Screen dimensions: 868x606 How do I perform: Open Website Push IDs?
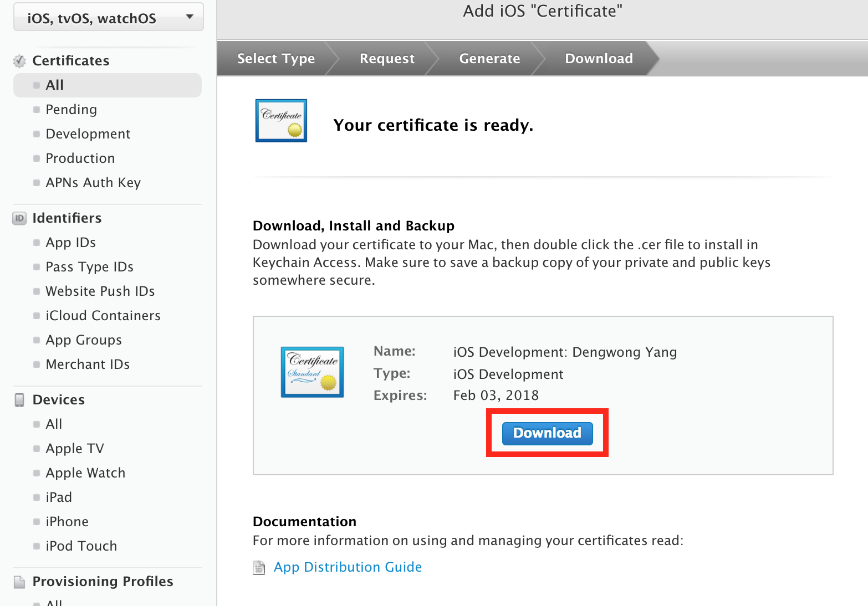(100, 291)
